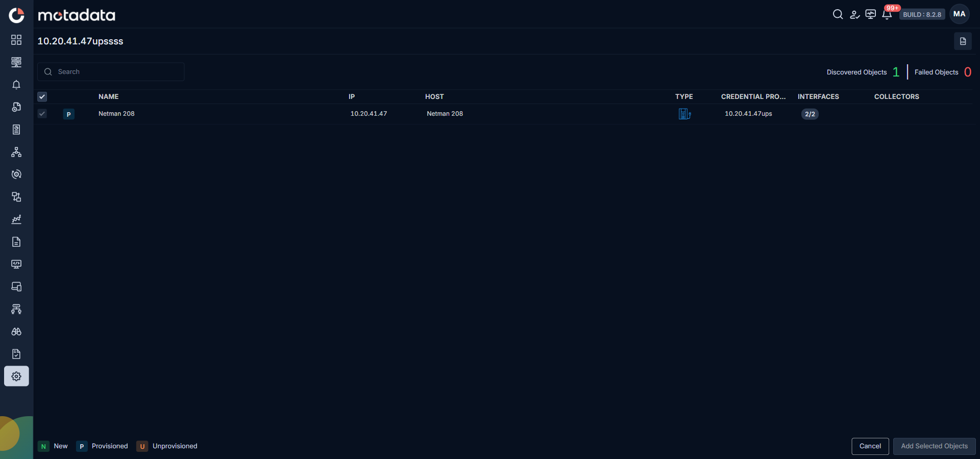Open the binoculars icon in sidebar

click(16, 331)
